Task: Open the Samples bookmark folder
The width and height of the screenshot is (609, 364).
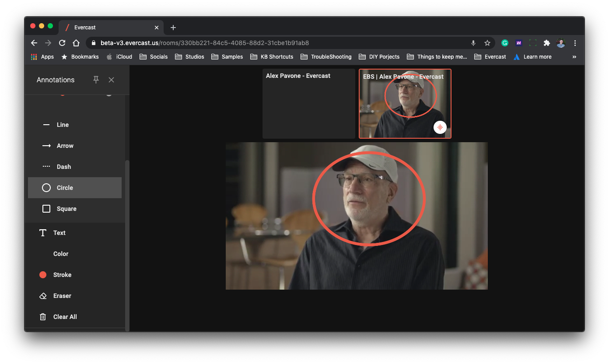Action: click(227, 57)
